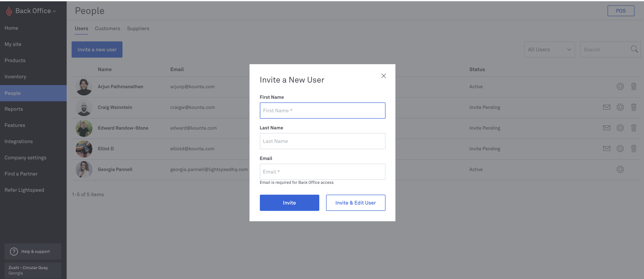Click Arjun Pathmanathan's avatar
This screenshot has width=644, height=279.
84,87
